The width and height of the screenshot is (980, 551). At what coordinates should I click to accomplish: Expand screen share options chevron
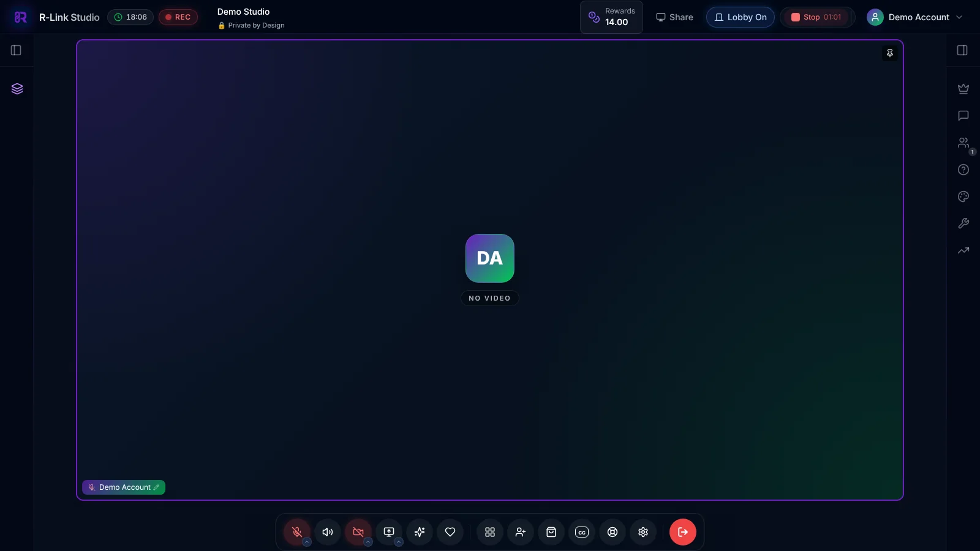399,542
